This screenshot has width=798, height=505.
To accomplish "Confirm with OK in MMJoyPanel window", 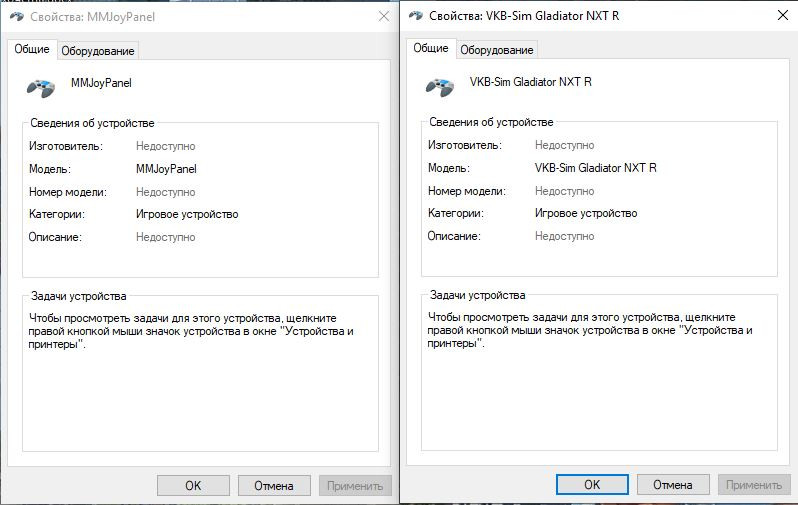I will 193,486.
